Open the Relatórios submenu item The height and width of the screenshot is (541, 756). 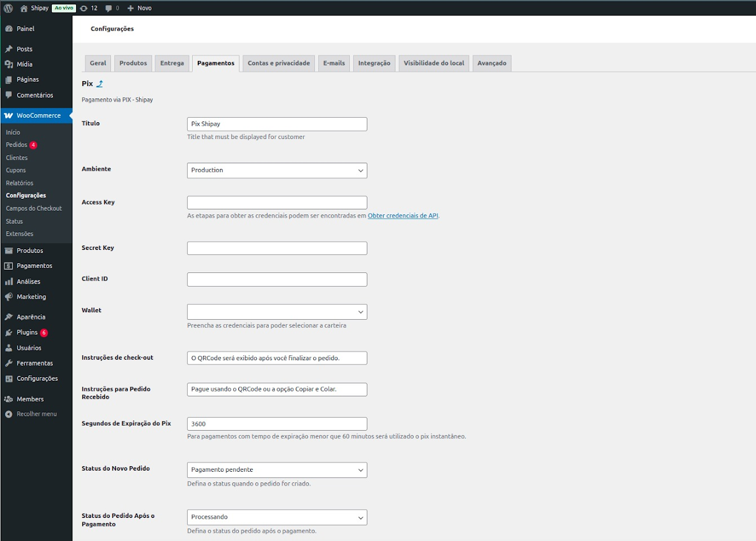pos(20,183)
